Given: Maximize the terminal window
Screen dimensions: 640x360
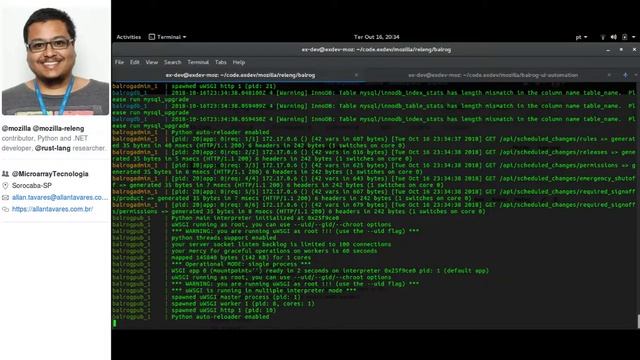Looking at the screenshot, I should [x=621, y=50].
